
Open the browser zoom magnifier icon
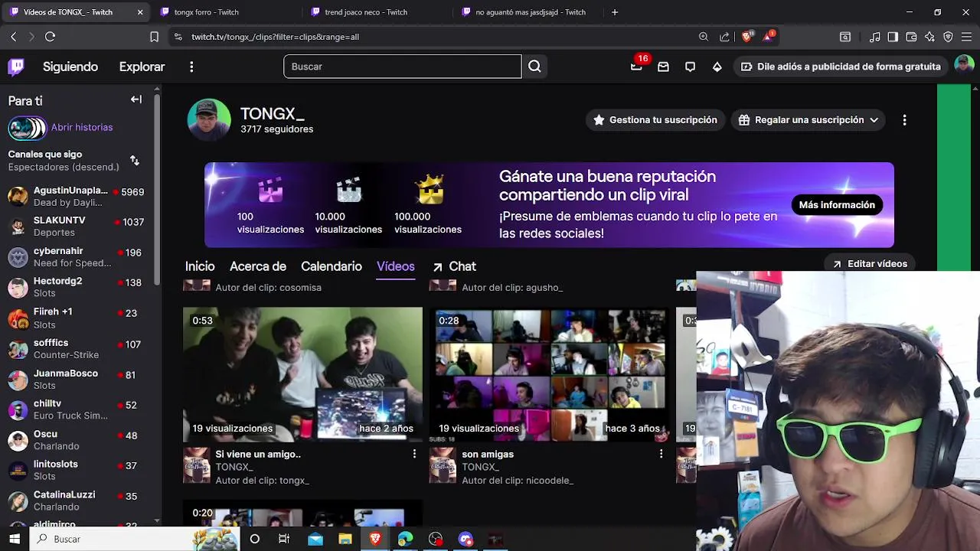click(x=704, y=37)
